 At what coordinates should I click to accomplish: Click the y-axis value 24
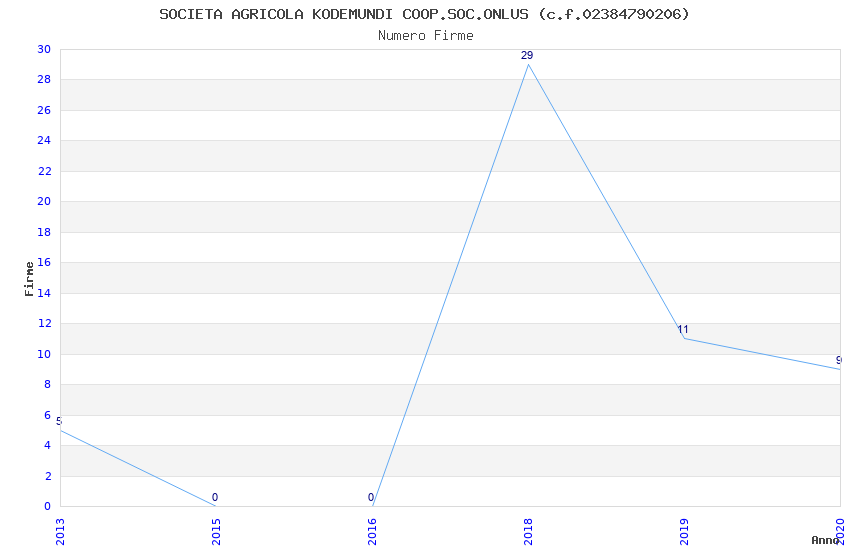[44, 140]
